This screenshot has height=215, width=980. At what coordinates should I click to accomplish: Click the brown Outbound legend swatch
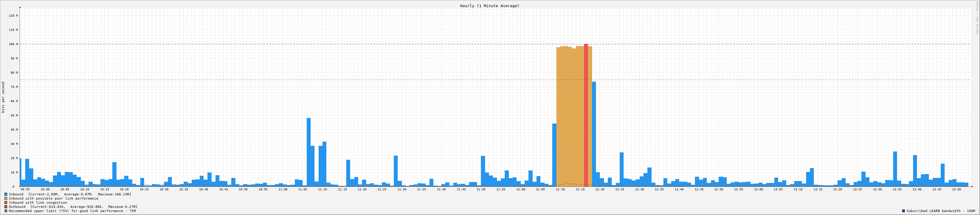pos(6,207)
